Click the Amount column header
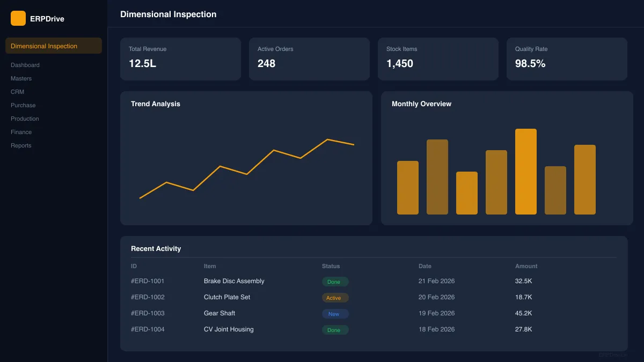644x362 pixels. coord(526,266)
